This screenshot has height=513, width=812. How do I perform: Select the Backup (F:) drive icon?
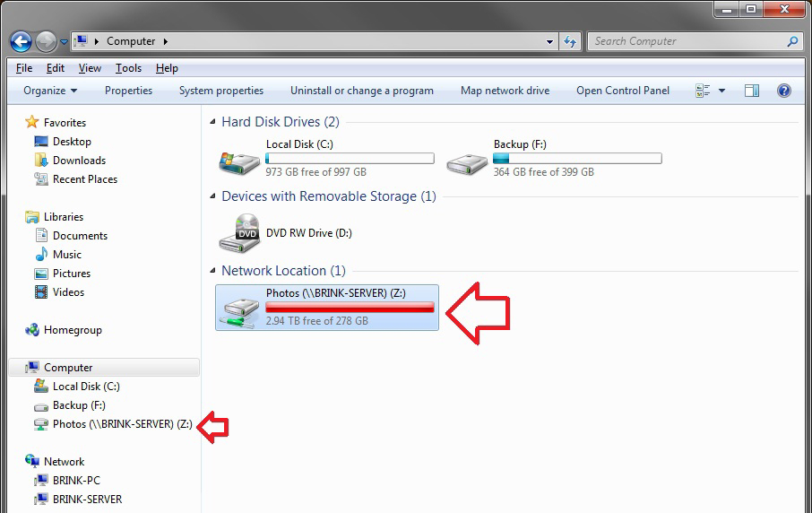pos(467,163)
